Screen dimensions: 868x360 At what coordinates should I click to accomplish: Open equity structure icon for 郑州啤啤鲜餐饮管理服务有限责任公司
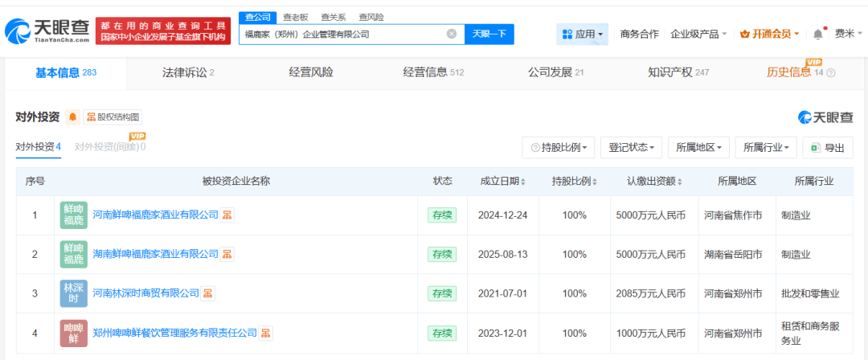266,333
